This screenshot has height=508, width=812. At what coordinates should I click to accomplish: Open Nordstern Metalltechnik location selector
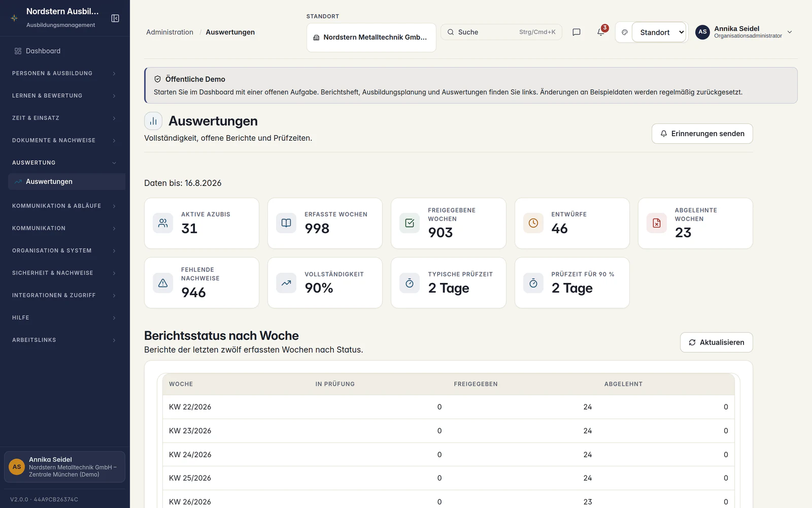coord(371,38)
